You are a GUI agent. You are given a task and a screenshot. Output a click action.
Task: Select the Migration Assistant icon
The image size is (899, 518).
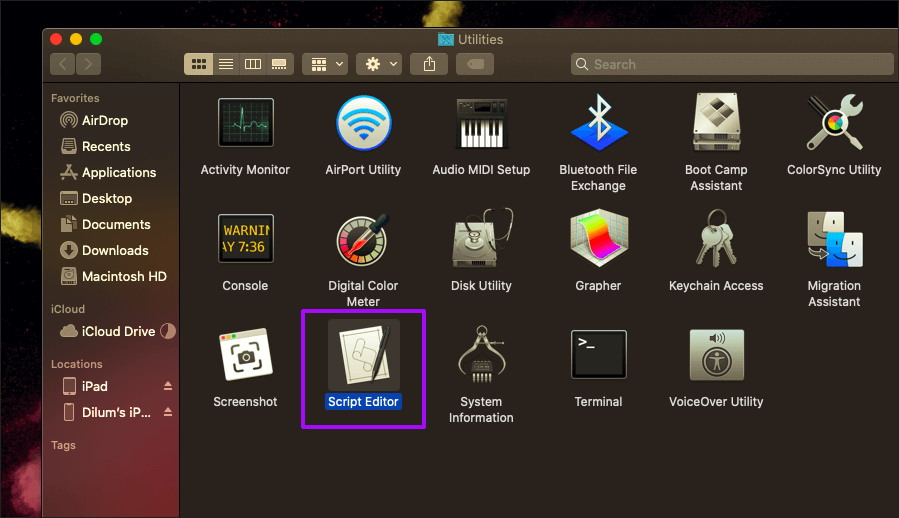click(x=835, y=239)
